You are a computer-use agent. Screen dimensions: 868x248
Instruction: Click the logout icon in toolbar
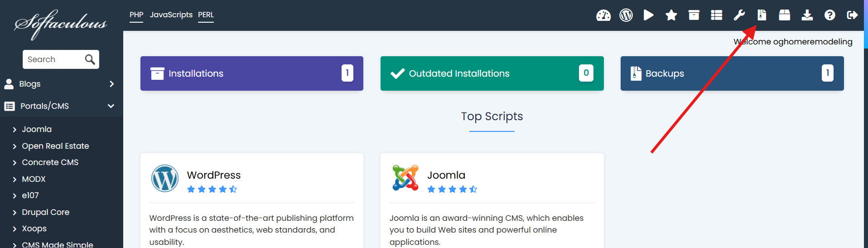tap(852, 15)
